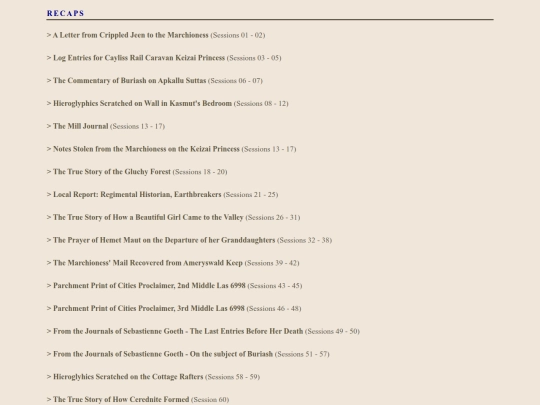Open 'Local Report: Regimental Historian, Earthbreakers'

pos(137,194)
